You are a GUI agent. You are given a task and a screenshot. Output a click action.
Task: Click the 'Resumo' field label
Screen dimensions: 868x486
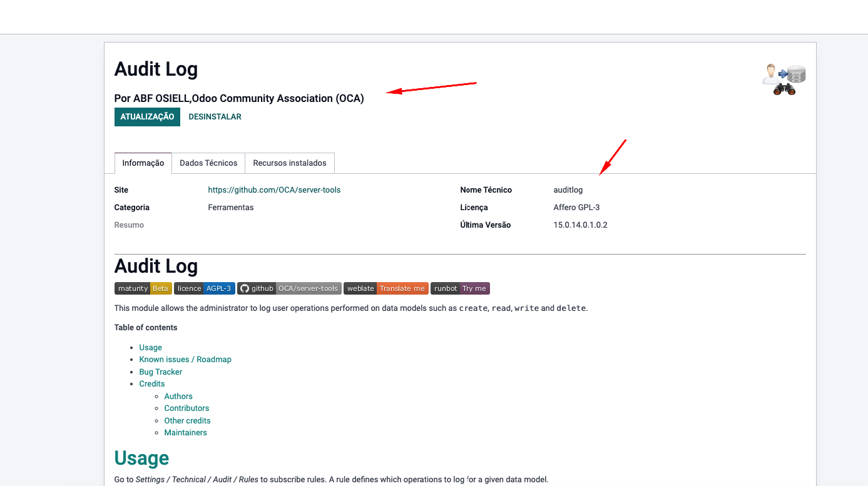pyautogui.click(x=129, y=225)
